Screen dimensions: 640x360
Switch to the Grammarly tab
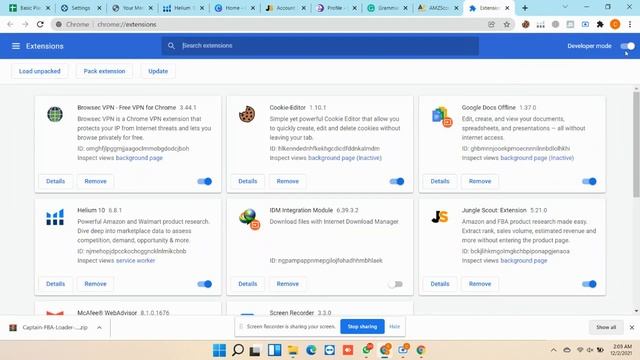coord(387,8)
